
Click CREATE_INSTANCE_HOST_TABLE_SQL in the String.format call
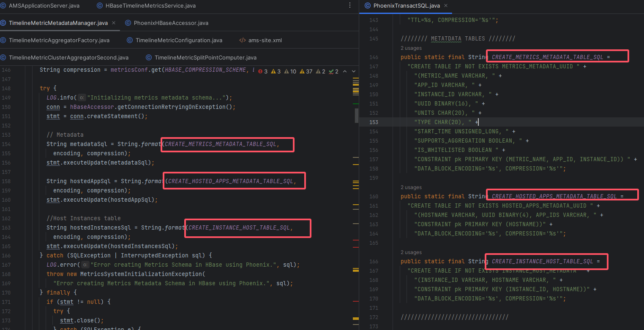coord(239,227)
